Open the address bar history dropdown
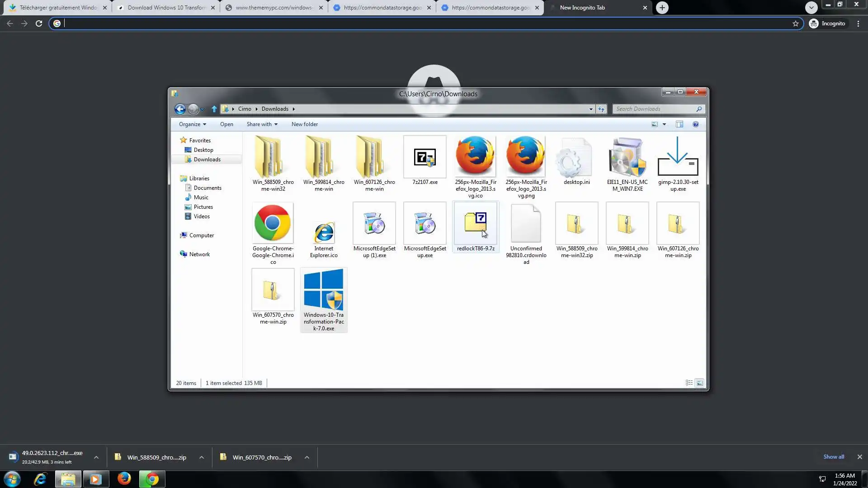This screenshot has width=868, height=488. click(x=591, y=109)
